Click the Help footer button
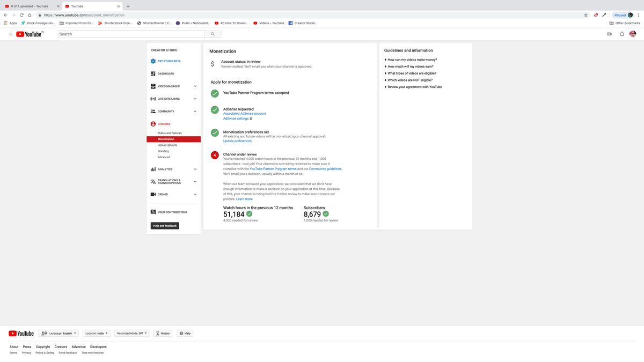 (x=185, y=333)
